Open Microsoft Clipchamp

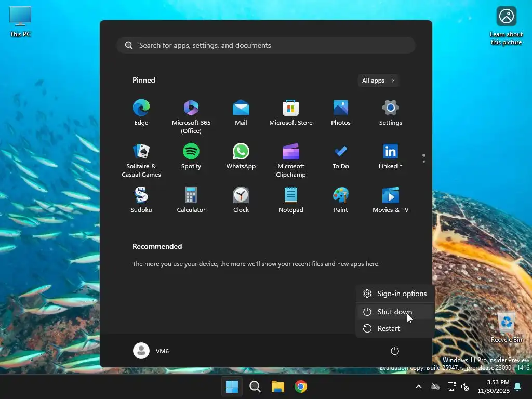[291, 160]
